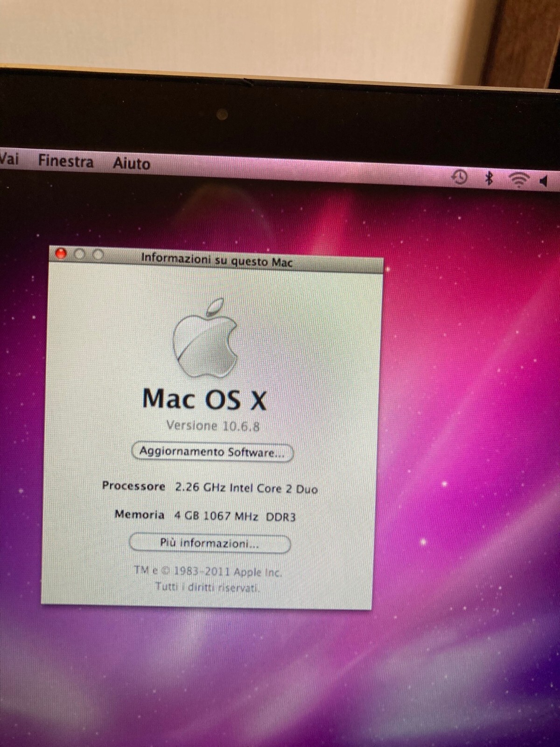Click the Aggiornamento Software button
560x747 pixels.
(x=212, y=452)
